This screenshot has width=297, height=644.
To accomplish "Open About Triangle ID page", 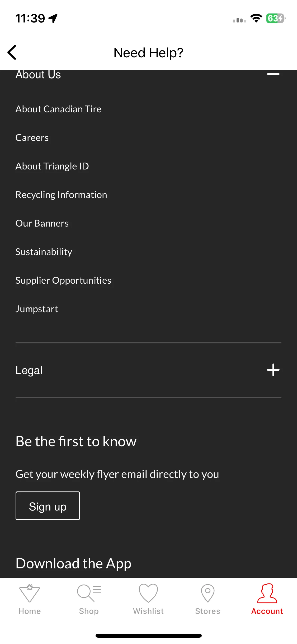I will point(52,166).
